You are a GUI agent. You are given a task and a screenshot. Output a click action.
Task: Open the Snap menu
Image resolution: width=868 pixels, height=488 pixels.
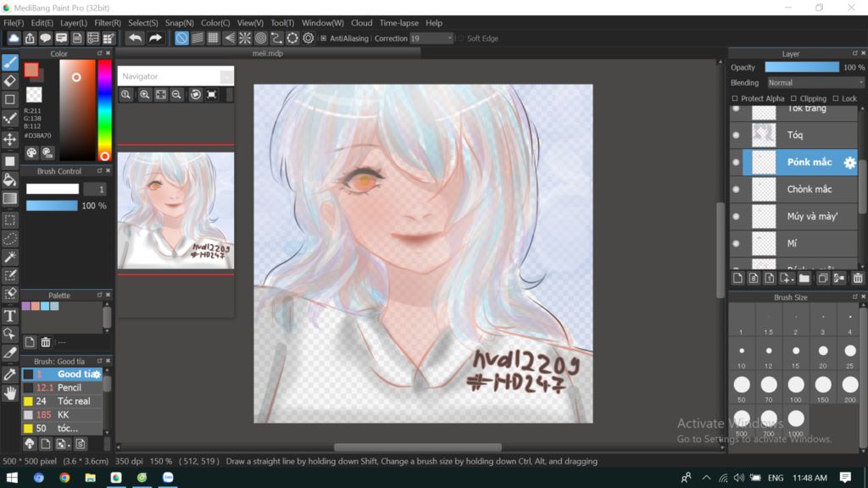180,23
